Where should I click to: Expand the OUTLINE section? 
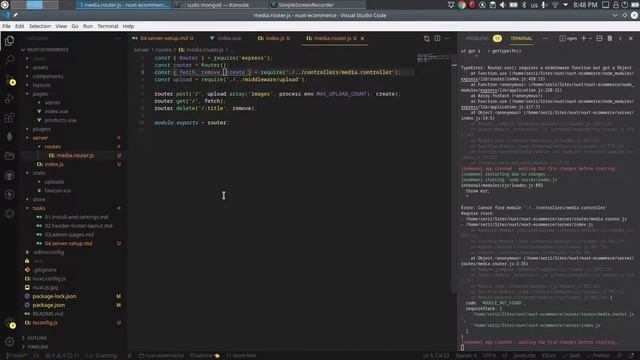(x=37, y=338)
